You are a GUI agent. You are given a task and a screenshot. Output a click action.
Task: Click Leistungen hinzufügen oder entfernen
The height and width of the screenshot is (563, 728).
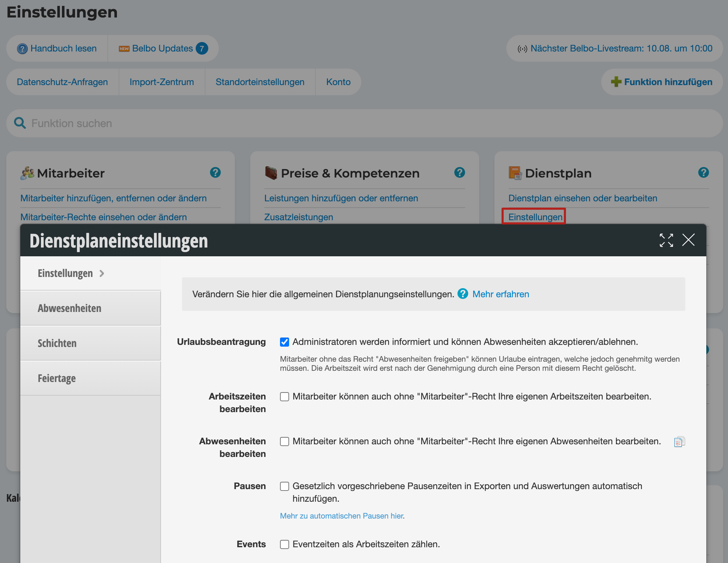(341, 198)
